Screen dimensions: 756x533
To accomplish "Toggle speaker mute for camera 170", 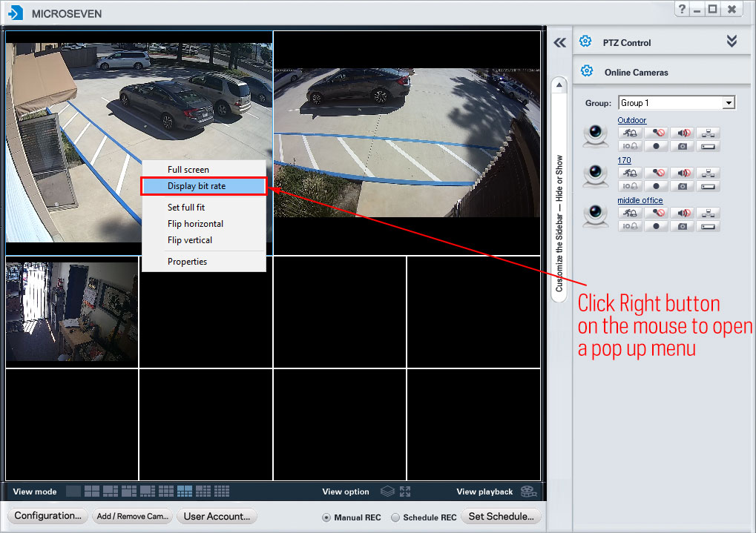I will coord(683,173).
